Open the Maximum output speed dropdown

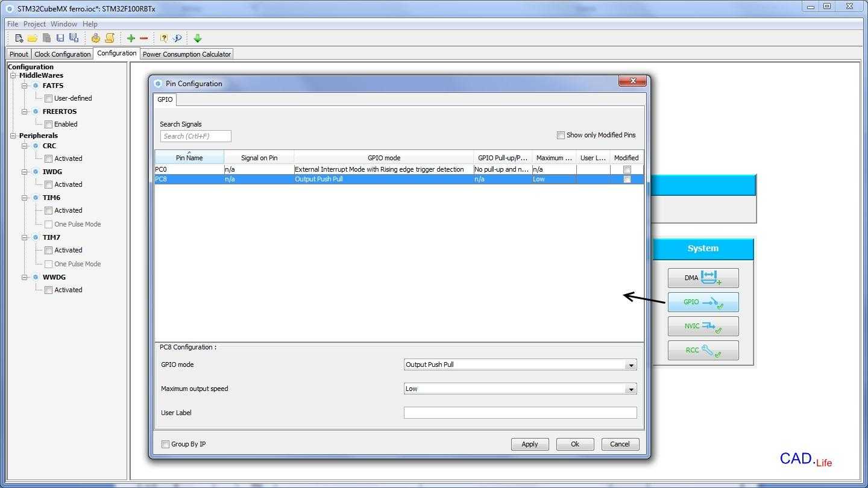tap(631, 389)
